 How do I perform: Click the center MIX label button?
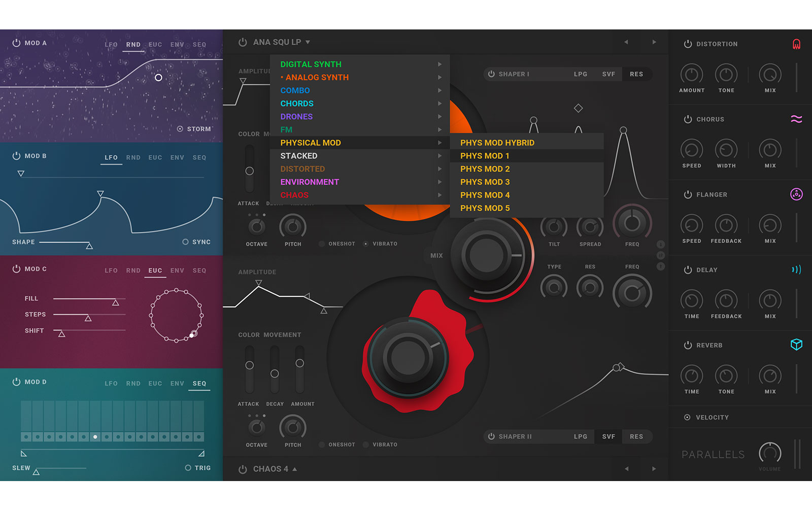(436, 256)
